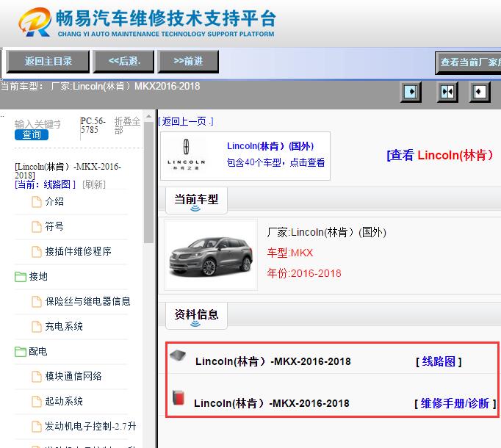Click the 厂家:Lincoln(林肯)(国外) text
The width and height of the screenshot is (501, 448).
click(327, 232)
